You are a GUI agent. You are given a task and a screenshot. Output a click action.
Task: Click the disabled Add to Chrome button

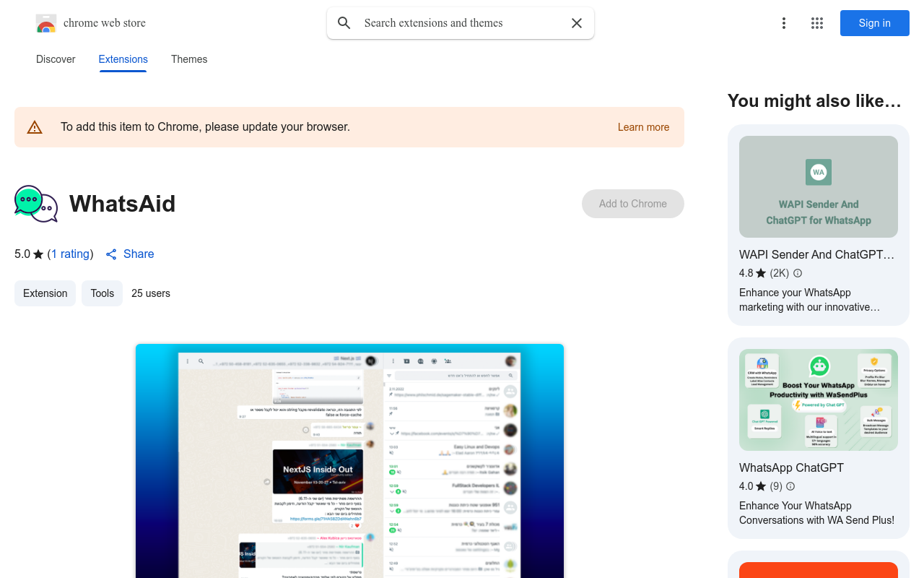point(633,204)
